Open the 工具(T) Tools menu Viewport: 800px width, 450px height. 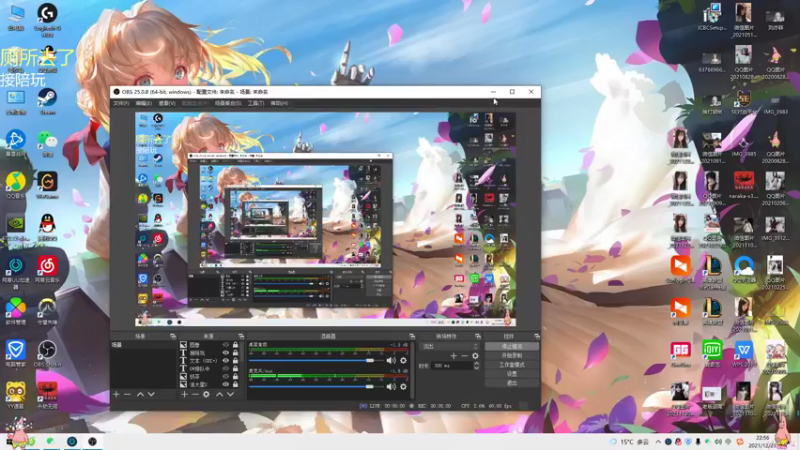click(x=256, y=103)
